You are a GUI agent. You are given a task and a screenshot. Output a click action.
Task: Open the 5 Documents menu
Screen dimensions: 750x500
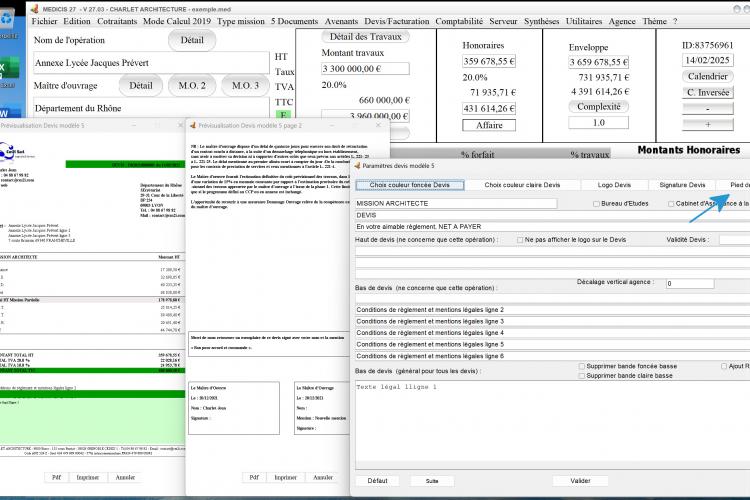pyautogui.click(x=294, y=21)
